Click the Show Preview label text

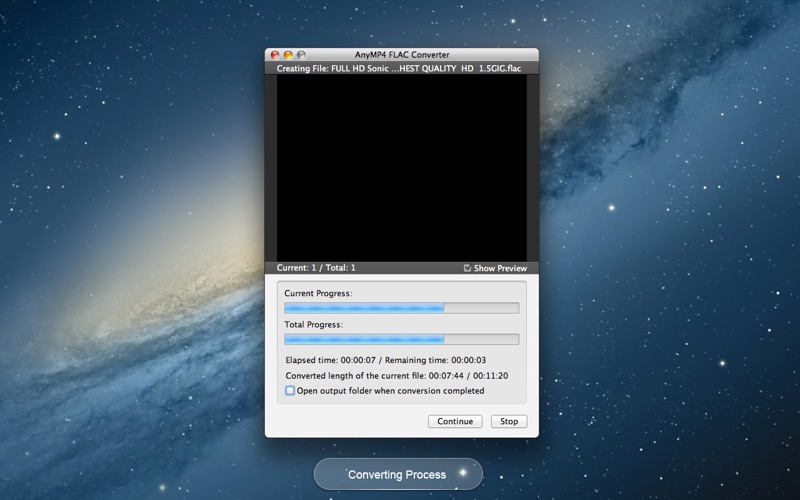tap(500, 268)
